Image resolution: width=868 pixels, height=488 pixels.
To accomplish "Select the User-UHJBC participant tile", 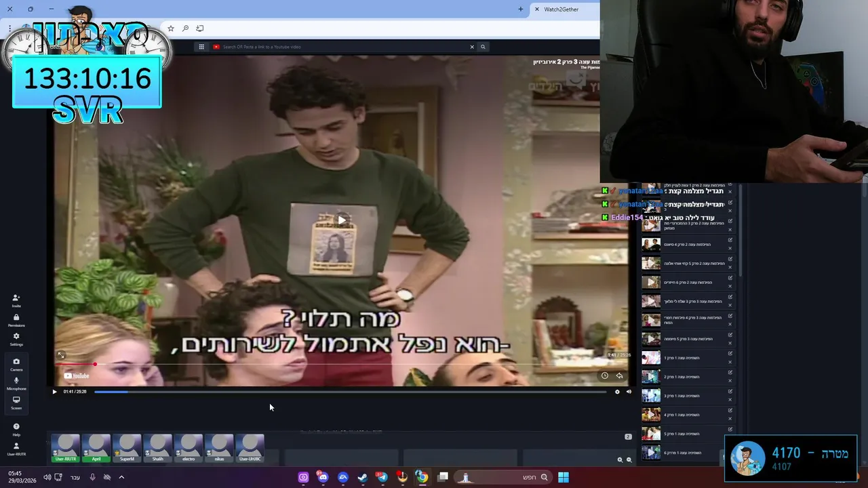I will (x=250, y=448).
